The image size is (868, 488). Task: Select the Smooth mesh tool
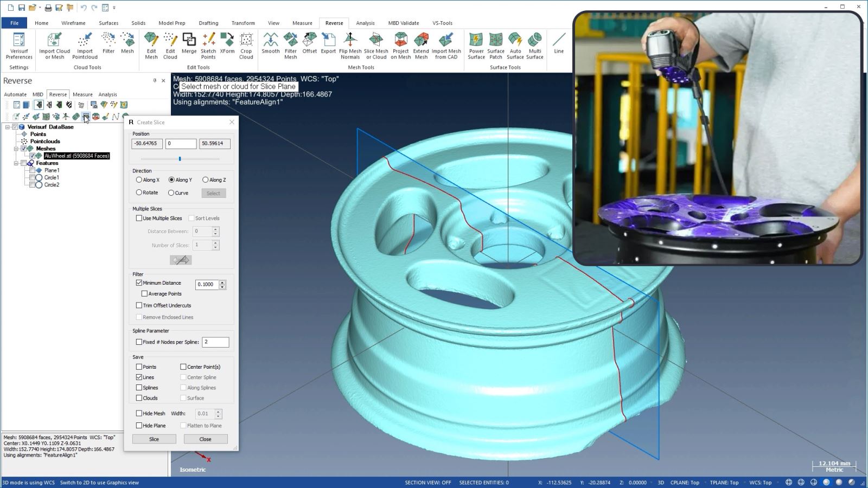click(x=270, y=43)
